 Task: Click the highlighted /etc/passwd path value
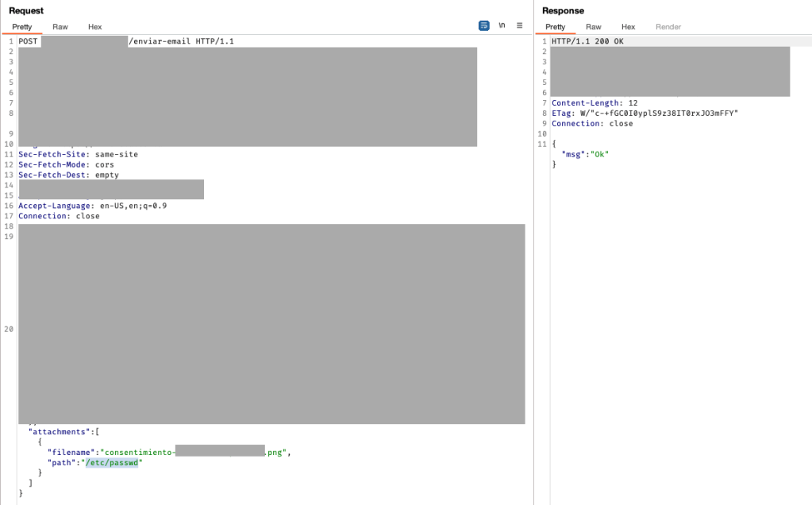point(112,463)
